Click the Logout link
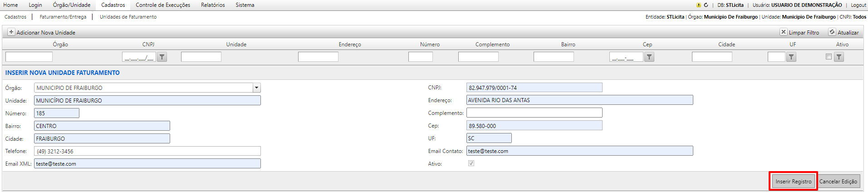 858,5
